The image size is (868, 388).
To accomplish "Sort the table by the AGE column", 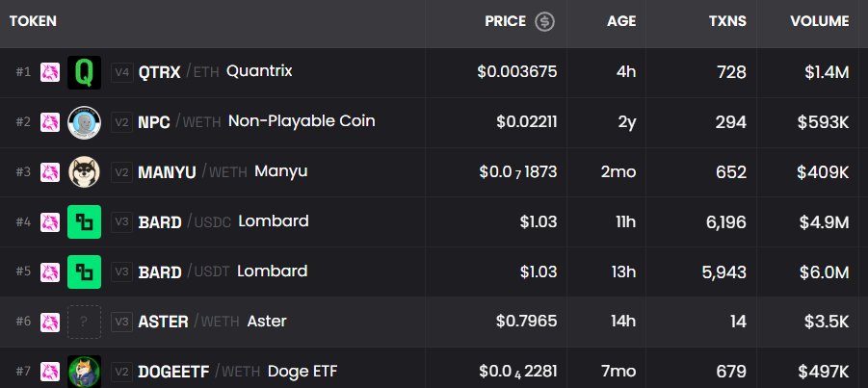I will pyautogui.click(x=621, y=21).
